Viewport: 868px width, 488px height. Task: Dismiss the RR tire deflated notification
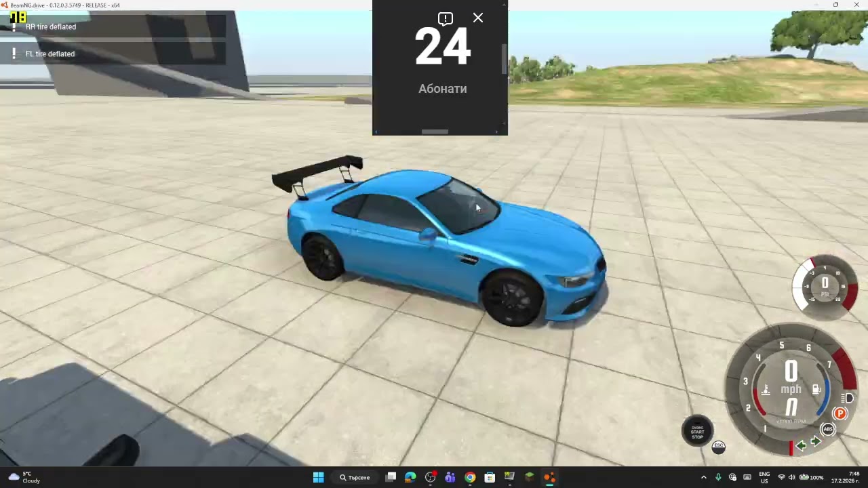[x=113, y=26]
